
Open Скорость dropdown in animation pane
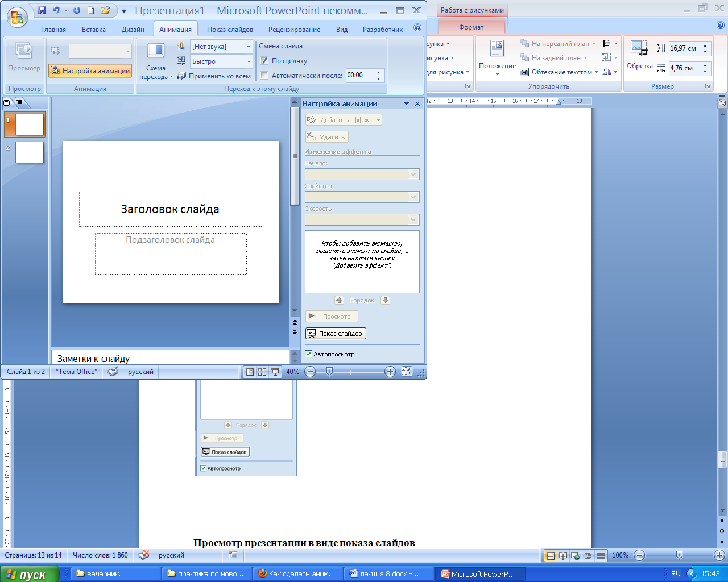413,220
